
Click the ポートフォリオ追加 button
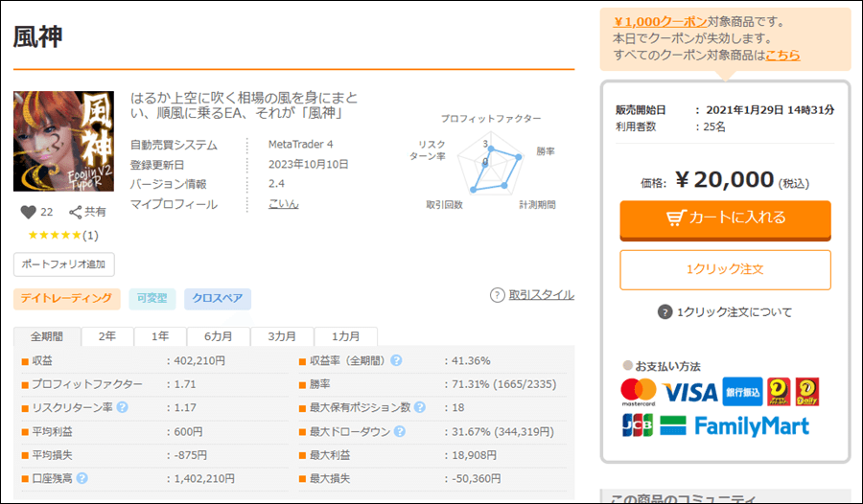pos(64,264)
